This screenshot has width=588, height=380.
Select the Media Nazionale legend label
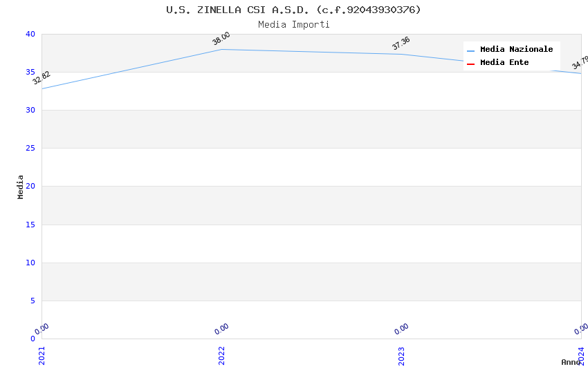(516, 50)
